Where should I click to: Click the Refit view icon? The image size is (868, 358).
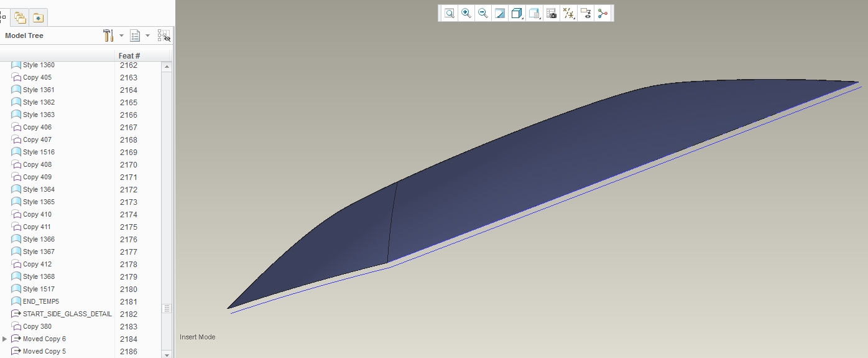click(449, 13)
